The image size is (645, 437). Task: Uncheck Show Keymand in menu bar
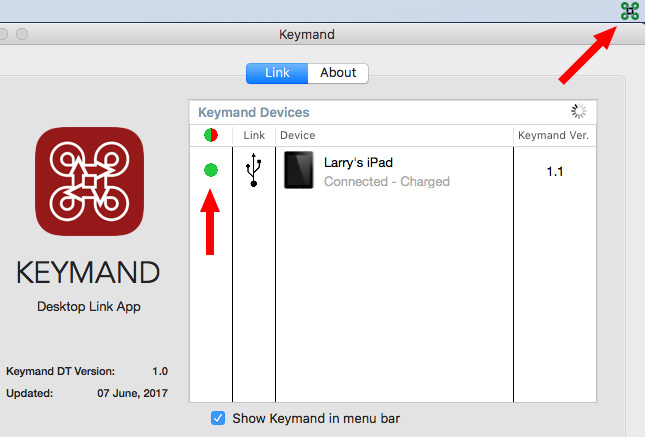[218, 418]
